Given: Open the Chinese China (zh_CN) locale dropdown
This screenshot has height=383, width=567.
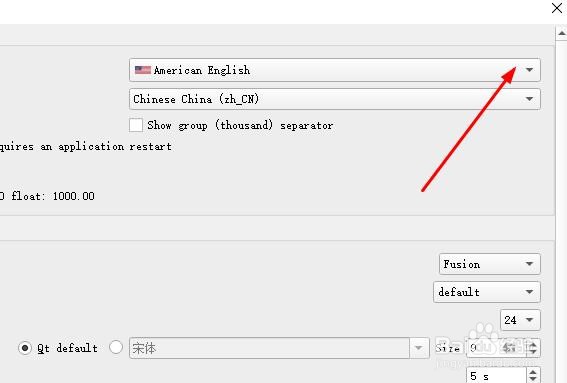Looking at the screenshot, I should (334, 99).
